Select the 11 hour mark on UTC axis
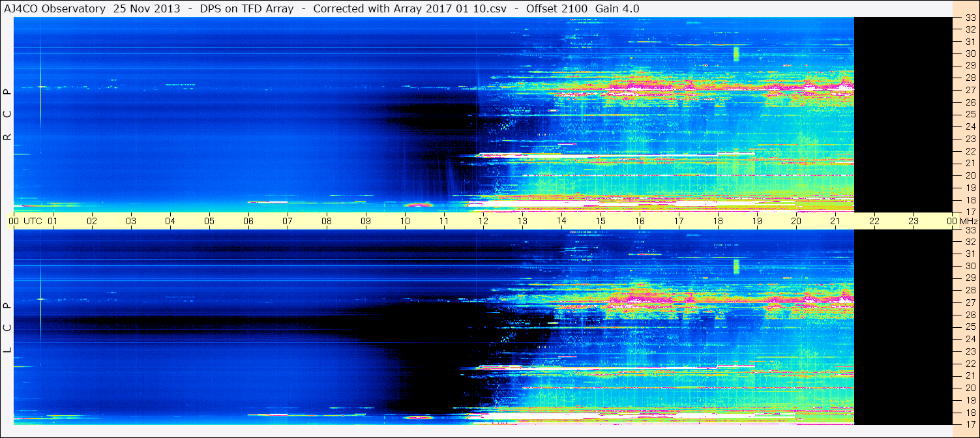 pyautogui.click(x=444, y=221)
